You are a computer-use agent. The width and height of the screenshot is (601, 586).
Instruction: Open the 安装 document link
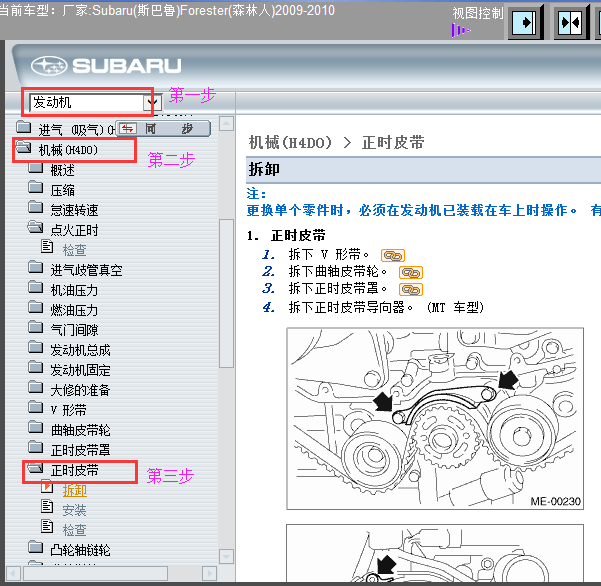pos(74,510)
